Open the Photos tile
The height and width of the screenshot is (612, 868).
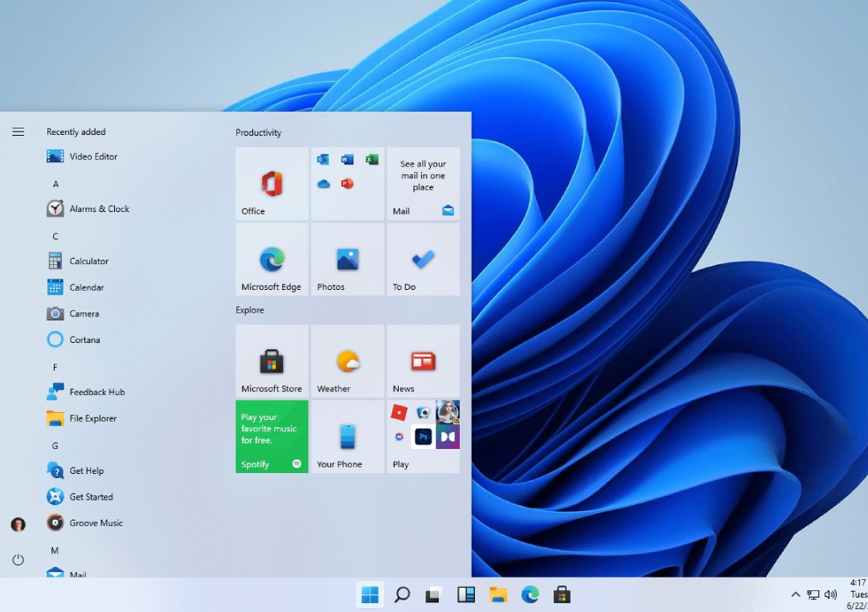(348, 259)
